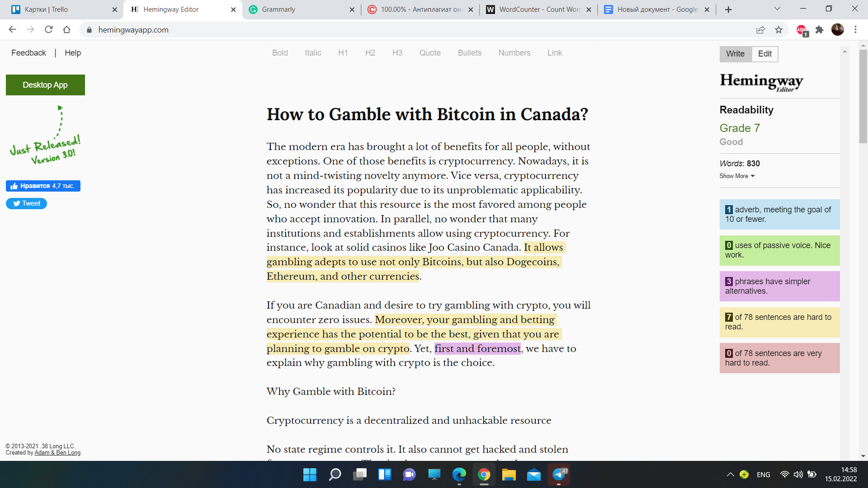
Task: Insert a Bullets list
Action: [469, 53]
